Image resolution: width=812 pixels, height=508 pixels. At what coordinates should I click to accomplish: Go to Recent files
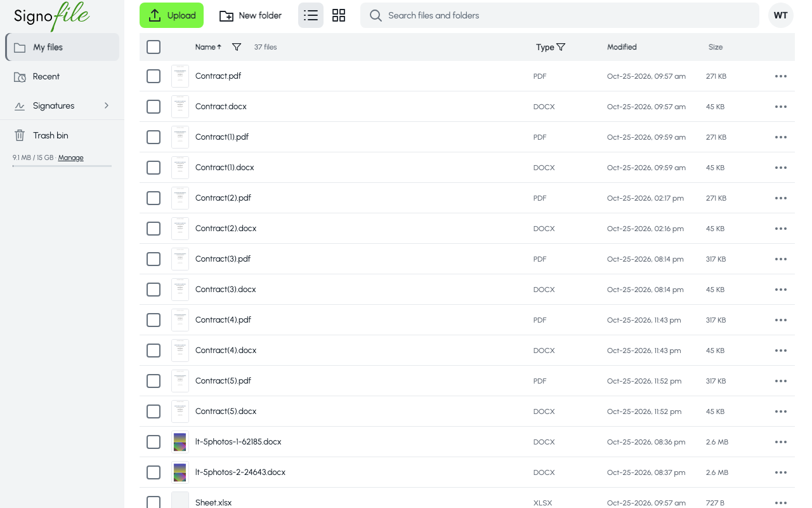tap(62, 76)
